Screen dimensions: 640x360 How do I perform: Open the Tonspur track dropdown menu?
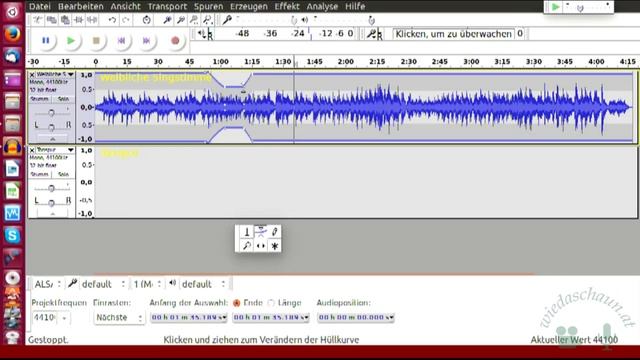(x=55, y=150)
